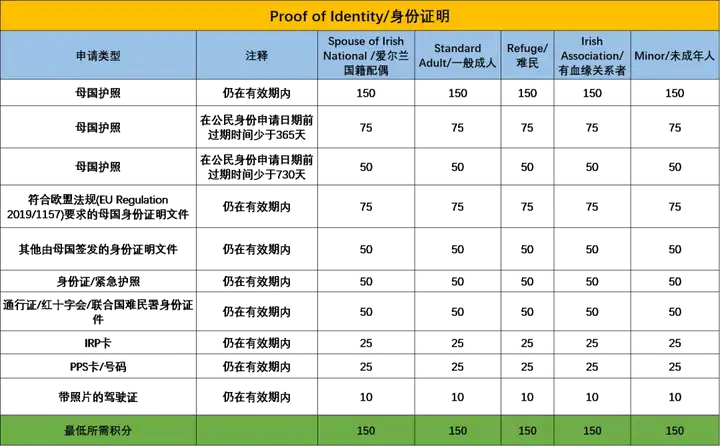Click Refuge '25' in the PPS卡/号码 row
Screen dimensions: 720x446
click(x=527, y=367)
